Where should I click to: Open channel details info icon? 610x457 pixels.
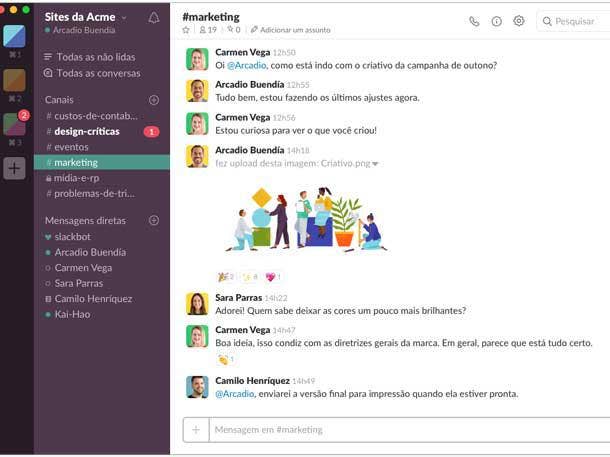[496, 21]
